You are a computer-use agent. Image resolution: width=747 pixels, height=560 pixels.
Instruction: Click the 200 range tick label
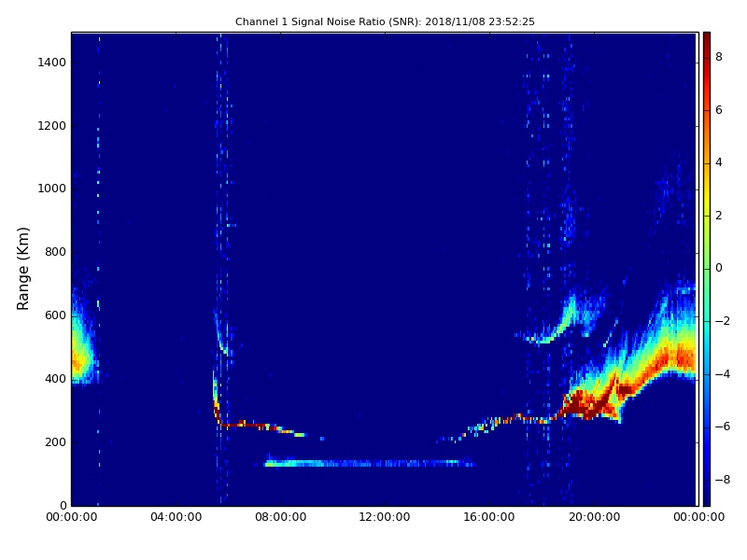[55, 441]
